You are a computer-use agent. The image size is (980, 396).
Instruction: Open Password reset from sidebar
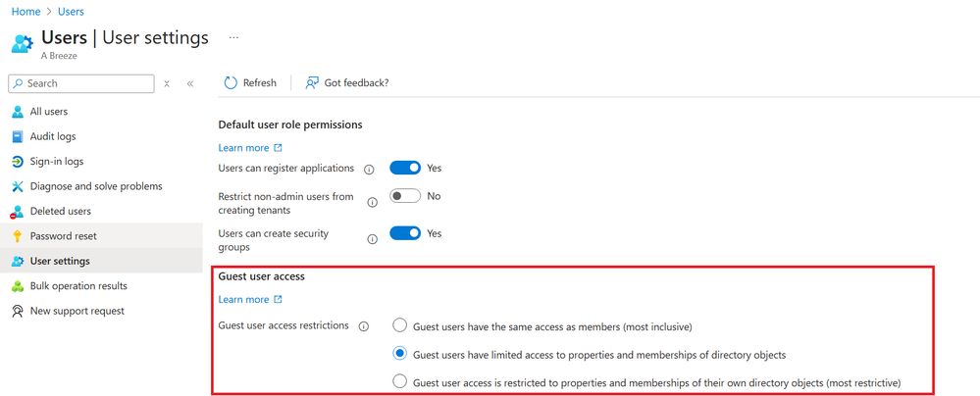coord(63,236)
